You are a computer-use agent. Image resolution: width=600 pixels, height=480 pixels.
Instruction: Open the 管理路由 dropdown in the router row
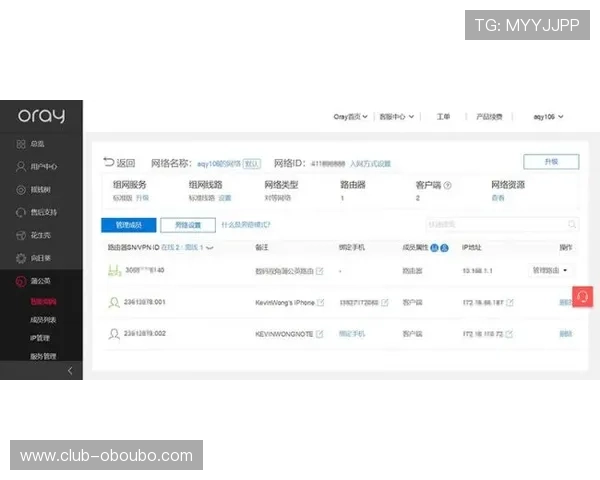click(x=550, y=270)
